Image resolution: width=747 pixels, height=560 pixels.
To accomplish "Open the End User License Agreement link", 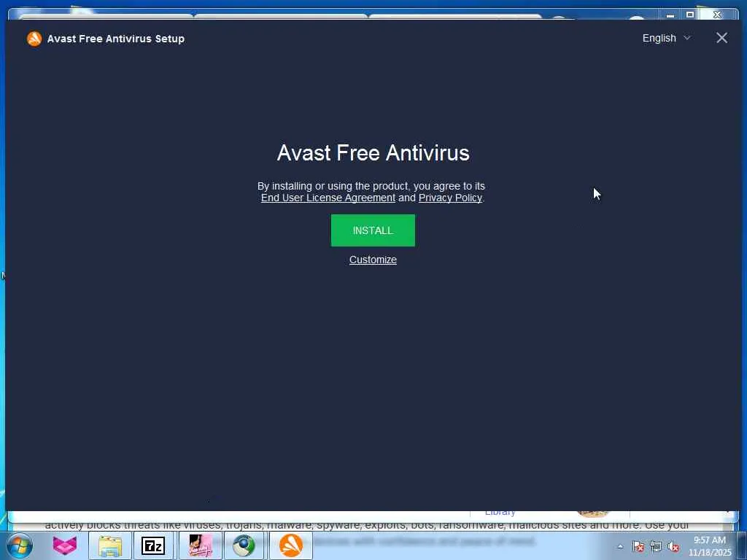I will click(x=328, y=198).
